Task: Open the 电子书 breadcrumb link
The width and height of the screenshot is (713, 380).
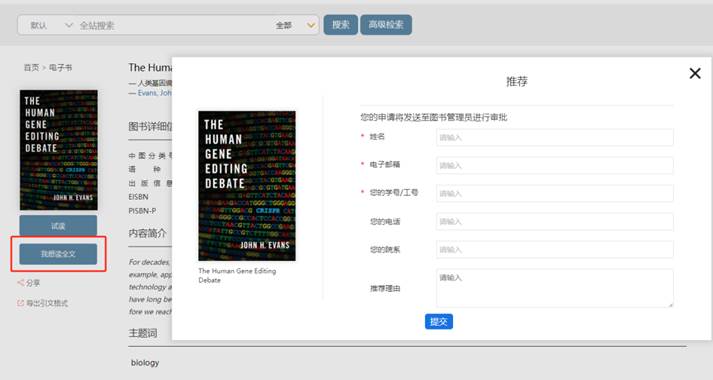Action: tap(60, 68)
